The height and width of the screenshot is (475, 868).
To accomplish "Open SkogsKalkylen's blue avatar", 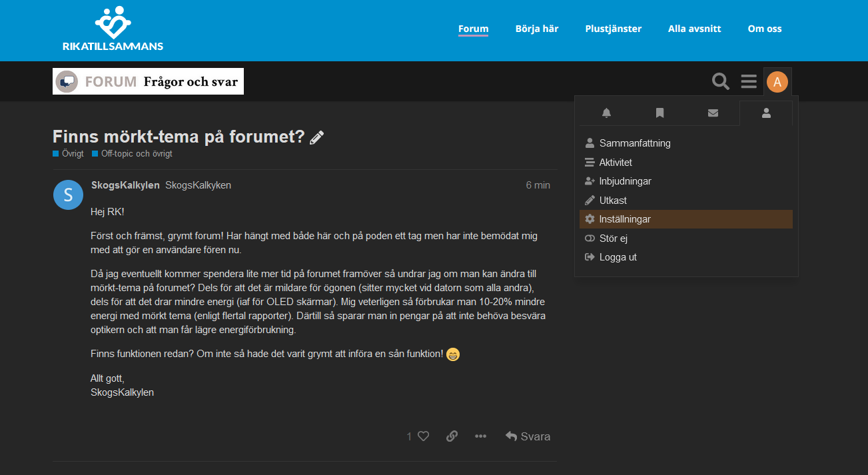I will (68, 195).
